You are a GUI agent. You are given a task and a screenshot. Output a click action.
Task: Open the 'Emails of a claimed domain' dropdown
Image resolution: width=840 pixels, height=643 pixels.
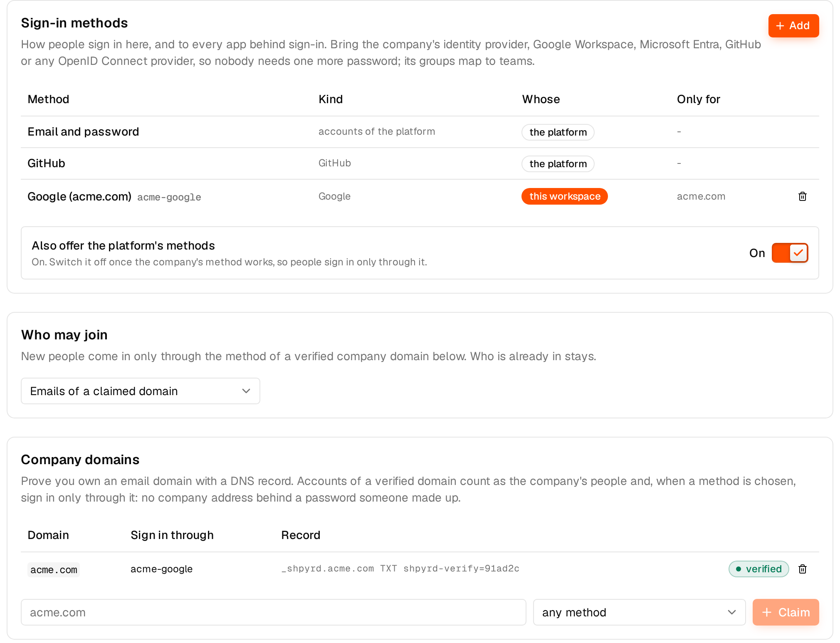click(x=141, y=391)
